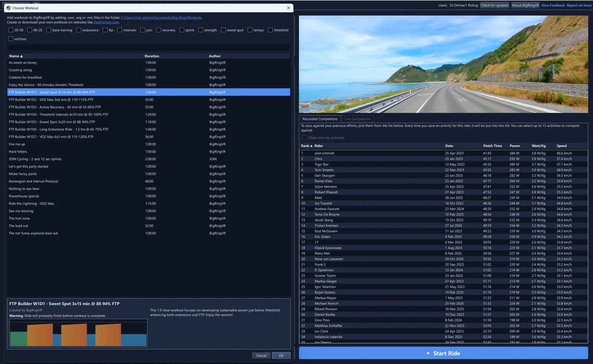Viewport: 593px width, 364px height.
Task: Toggle the sweet spot filter checkbox
Action: pos(223,30)
